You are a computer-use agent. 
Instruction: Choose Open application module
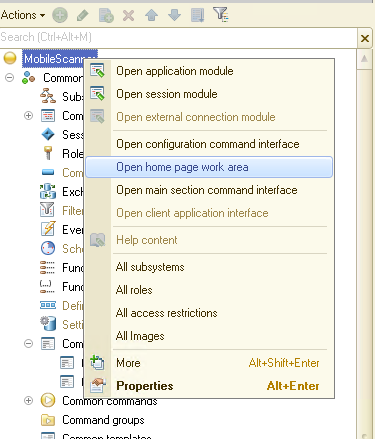pyautogui.click(x=209, y=71)
